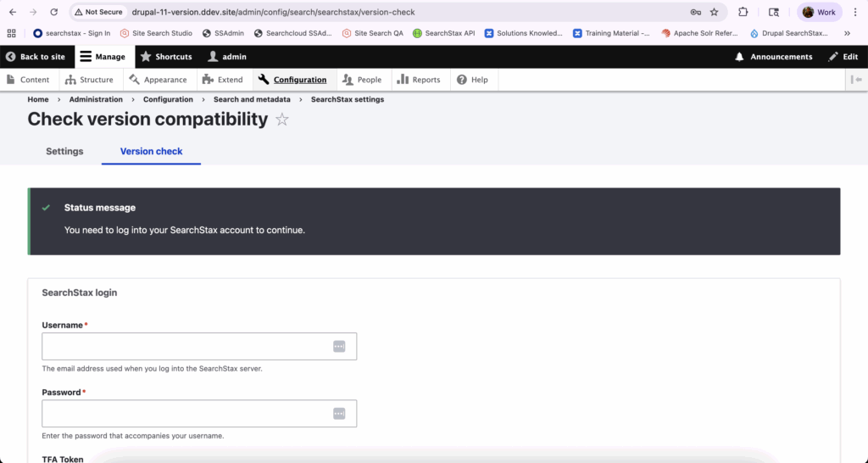
Task: Open the Structure menu item
Action: 89,80
